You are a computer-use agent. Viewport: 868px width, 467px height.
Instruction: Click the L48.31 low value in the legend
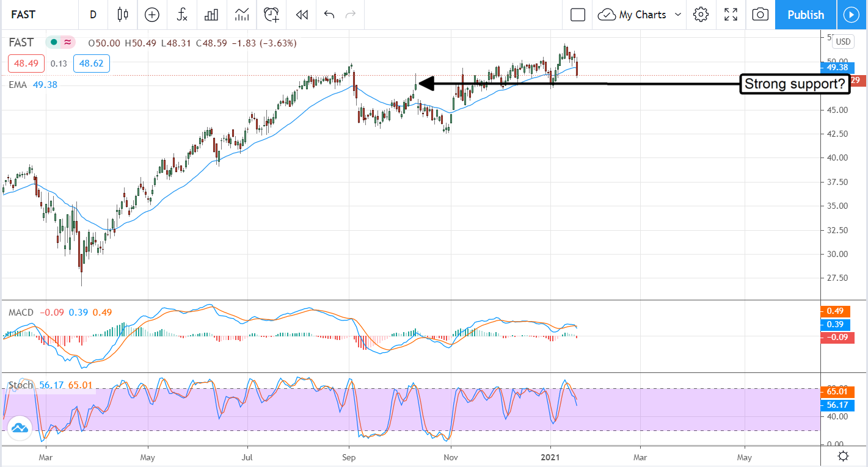click(x=177, y=43)
